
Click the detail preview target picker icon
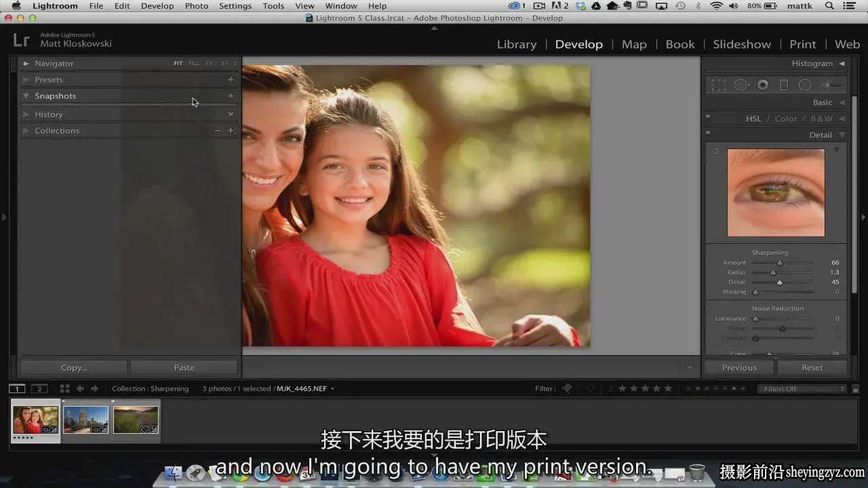(x=715, y=152)
